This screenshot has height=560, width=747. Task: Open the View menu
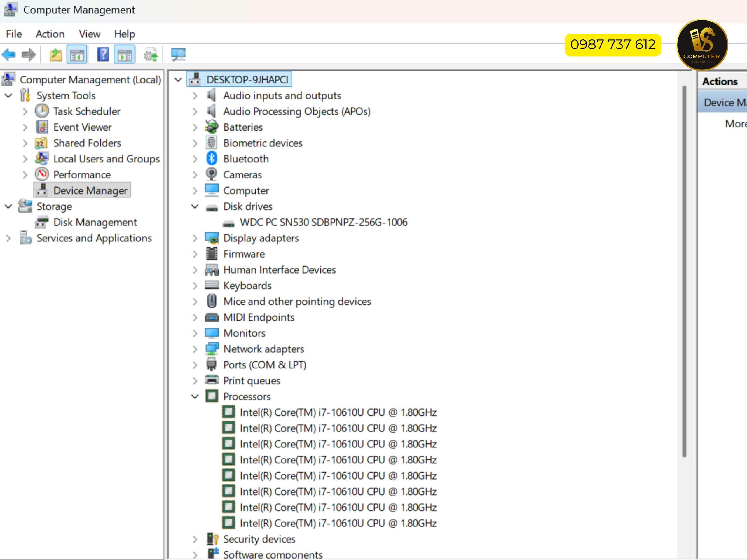pyautogui.click(x=90, y=34)
